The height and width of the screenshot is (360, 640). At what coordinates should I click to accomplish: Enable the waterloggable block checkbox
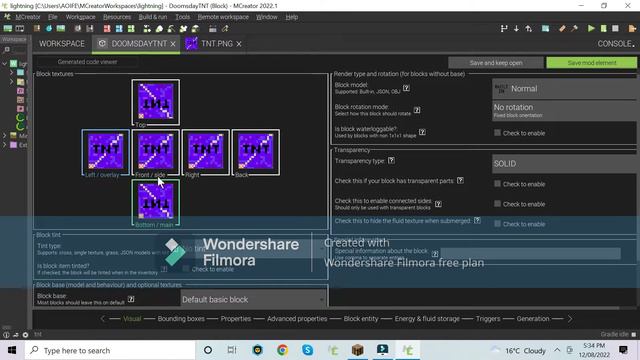[497, 133]
